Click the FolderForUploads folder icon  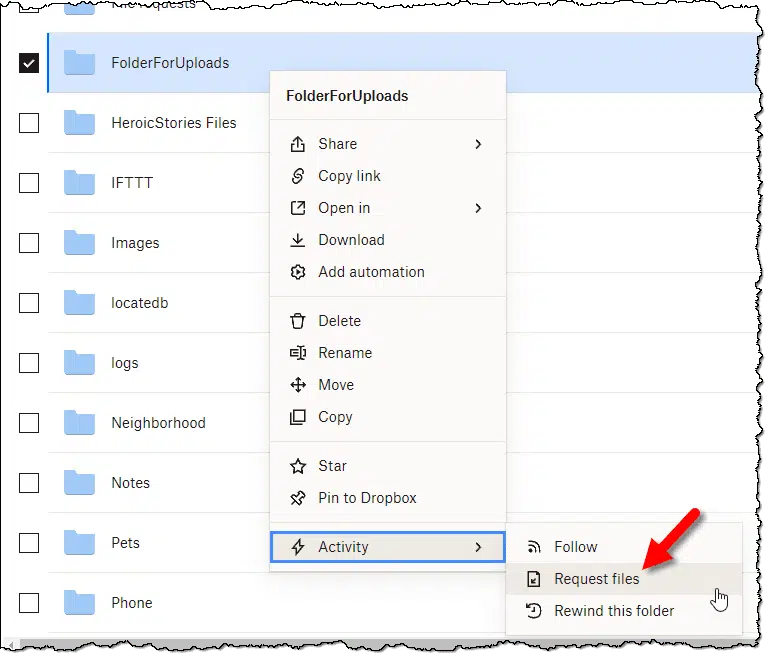(x=79, y=63)
